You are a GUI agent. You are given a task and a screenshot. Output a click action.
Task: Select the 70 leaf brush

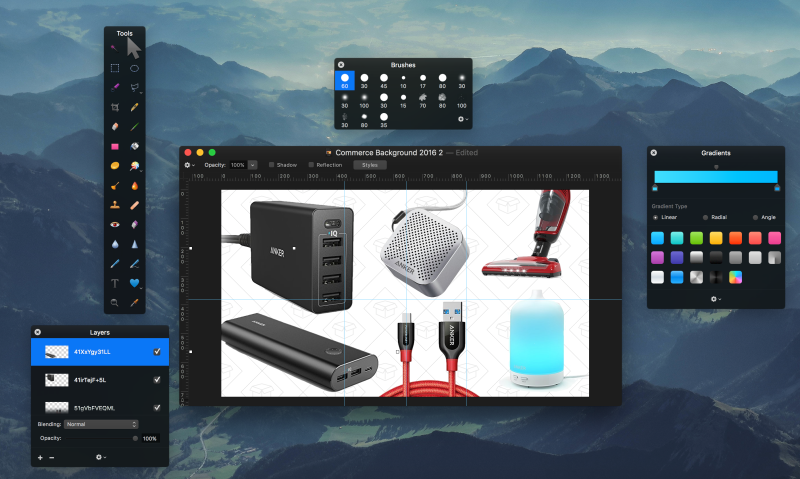423,100
